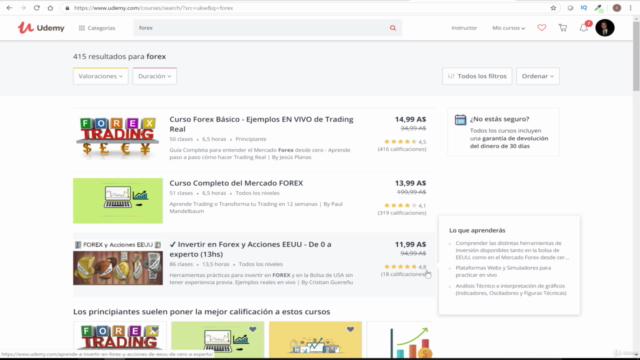Open Invertir en Forex y Acciones EEUU course
This screenshot has height=360, width=640.
250,249
